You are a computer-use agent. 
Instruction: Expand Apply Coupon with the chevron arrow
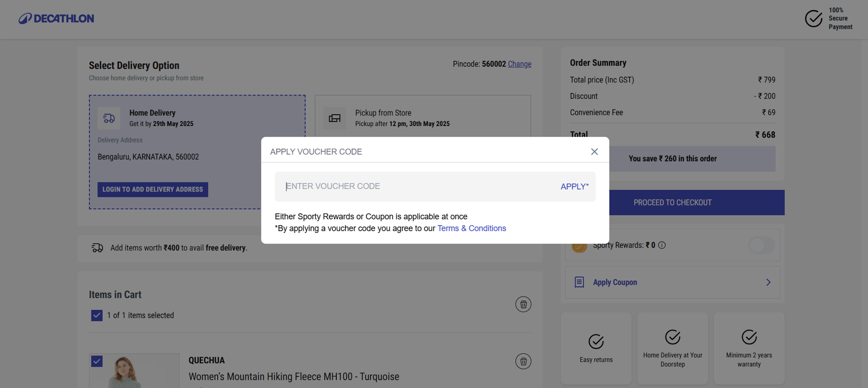point(768,282)
